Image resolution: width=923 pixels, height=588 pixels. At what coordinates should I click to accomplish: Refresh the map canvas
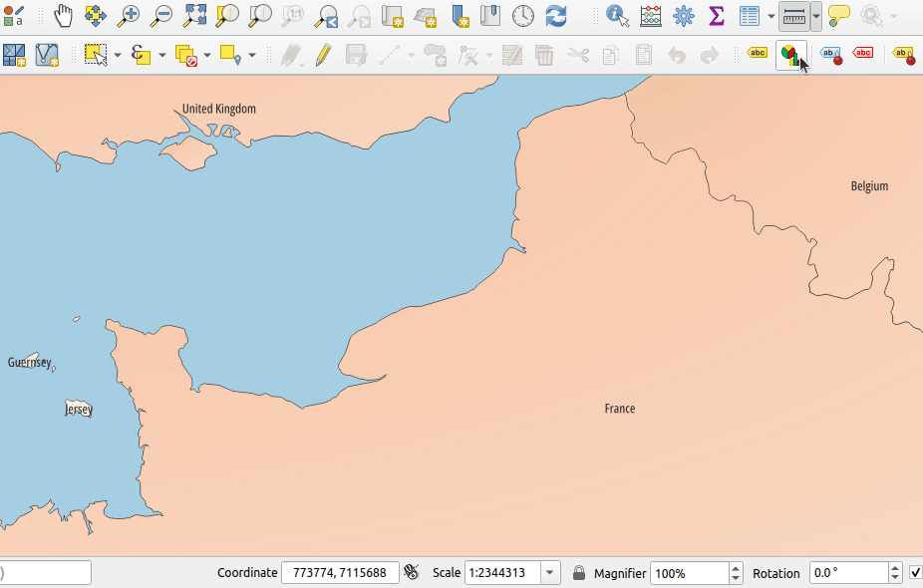tap(555, 16)
